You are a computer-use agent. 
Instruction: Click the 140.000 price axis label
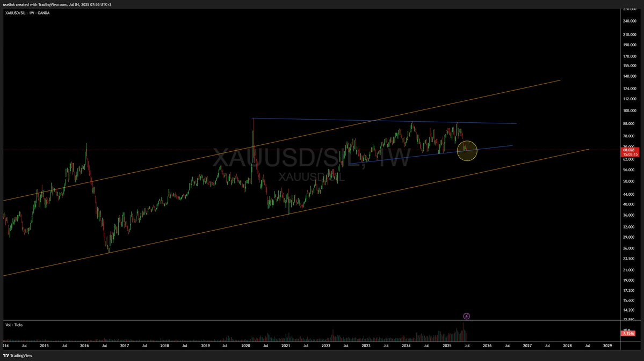tap(629, 76)
